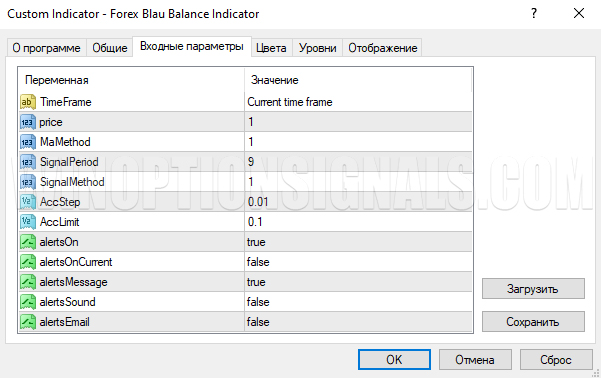Toggle the alertsMessage value true

click(358, 282)
